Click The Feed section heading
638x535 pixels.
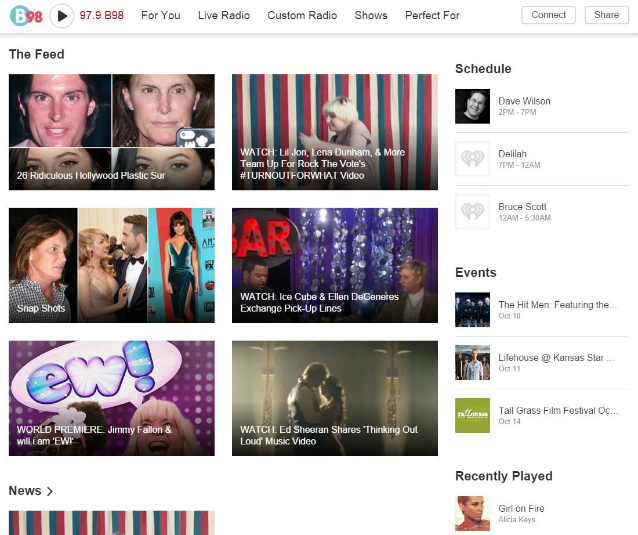pos(37,54)
